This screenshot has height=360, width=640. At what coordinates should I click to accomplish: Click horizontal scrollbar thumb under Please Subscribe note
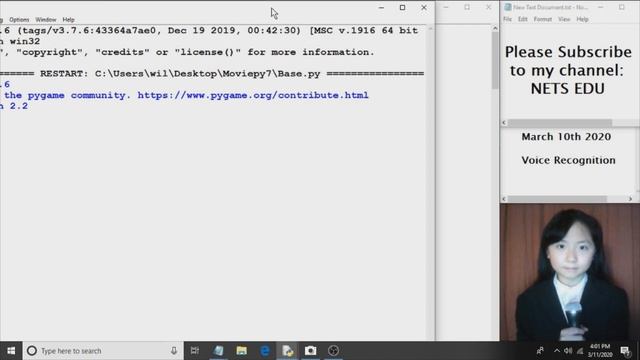tap(560, 123)
